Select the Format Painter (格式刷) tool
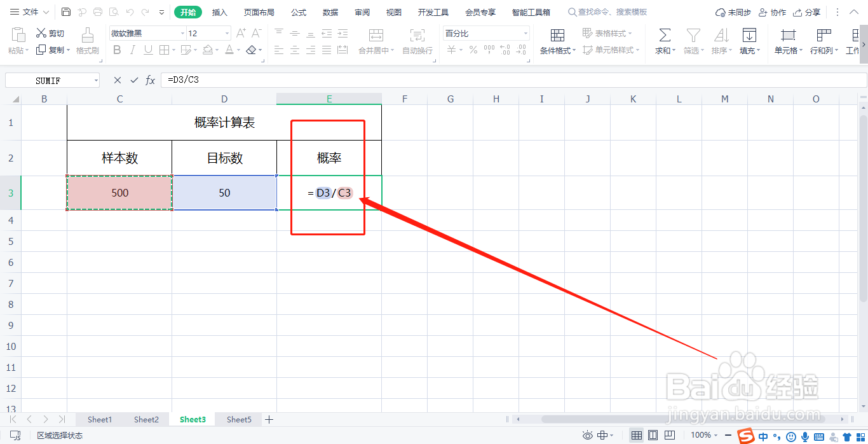This screenshot has width=868, height=444. (x=88, y=41)
